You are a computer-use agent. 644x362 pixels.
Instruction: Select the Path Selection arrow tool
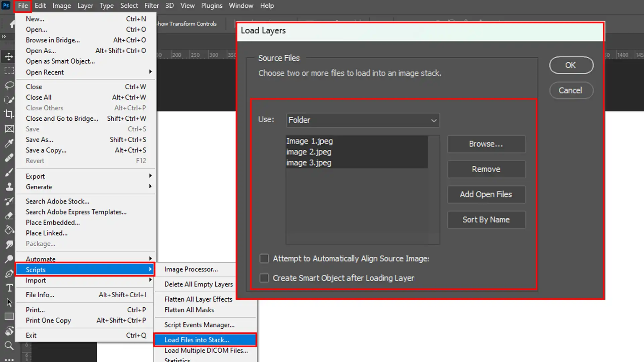pyautogui.click(x=9, y=302)
